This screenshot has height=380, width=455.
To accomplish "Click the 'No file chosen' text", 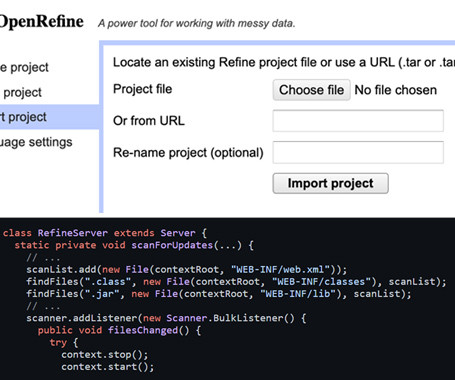I will point(396,90).
